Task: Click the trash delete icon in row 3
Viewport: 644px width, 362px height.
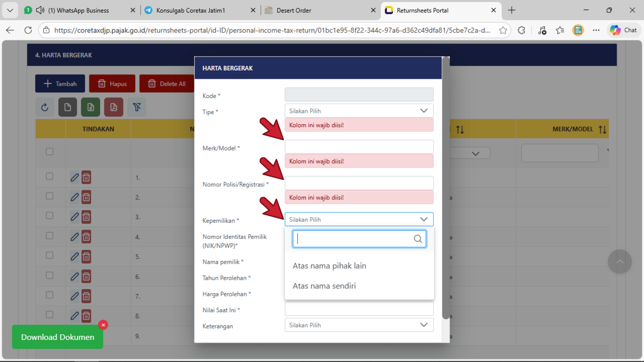Action: point(86,217)
